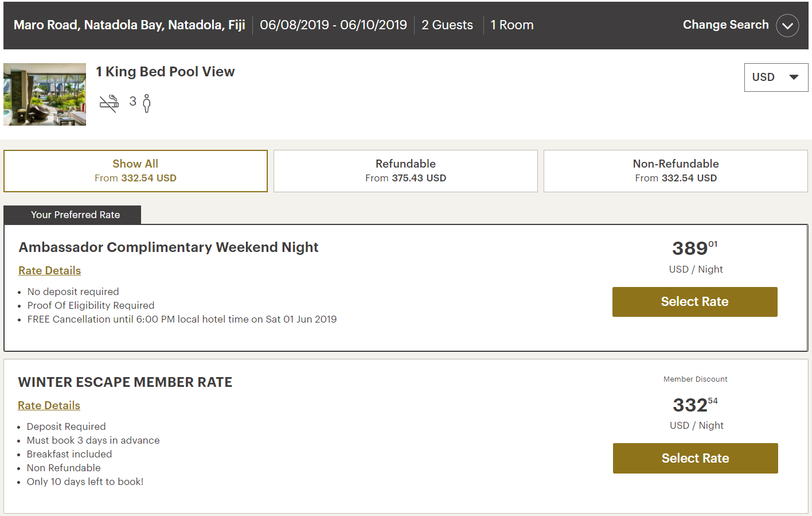Image resolution: width=812 pixels, height=516 pixels.
Task: Click the no-smoking room icon
Action: 109,103
